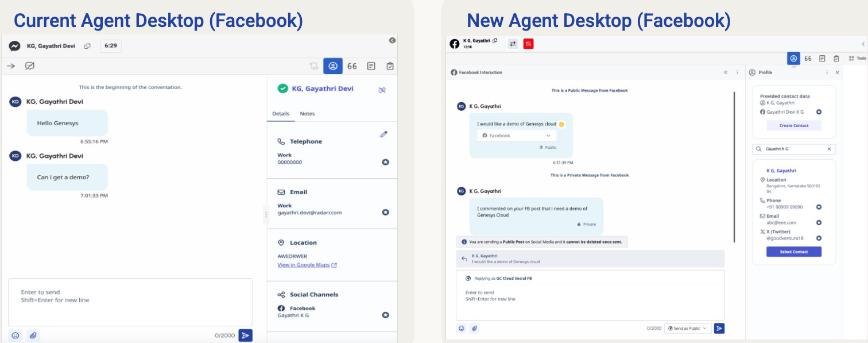Click the unlink contact icon beside KG, Gayathri Devi
The image size is (868, 343).
382,90
